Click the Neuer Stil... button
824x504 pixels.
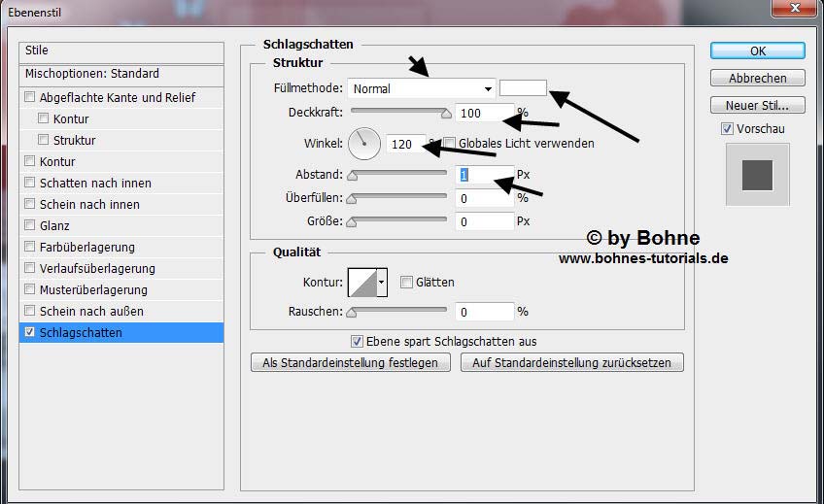(x=757, y=105)
